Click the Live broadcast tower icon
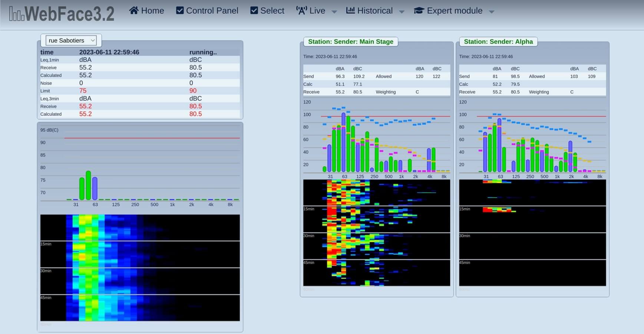 pyautogui.click(x=301, y=10)
